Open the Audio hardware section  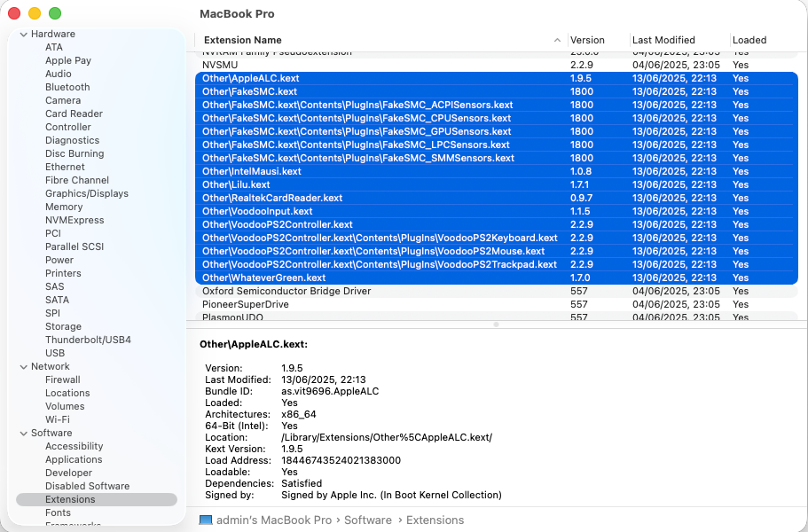[x=59, y=74]
